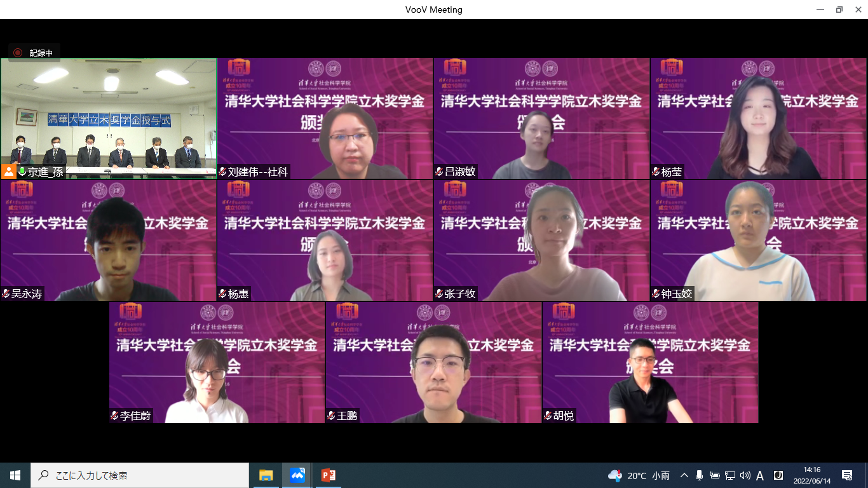The height and width of the screenshot is (488, 868).
Task: Expand the hidden system tray icons chevron
Action: [x=684, y=475]
